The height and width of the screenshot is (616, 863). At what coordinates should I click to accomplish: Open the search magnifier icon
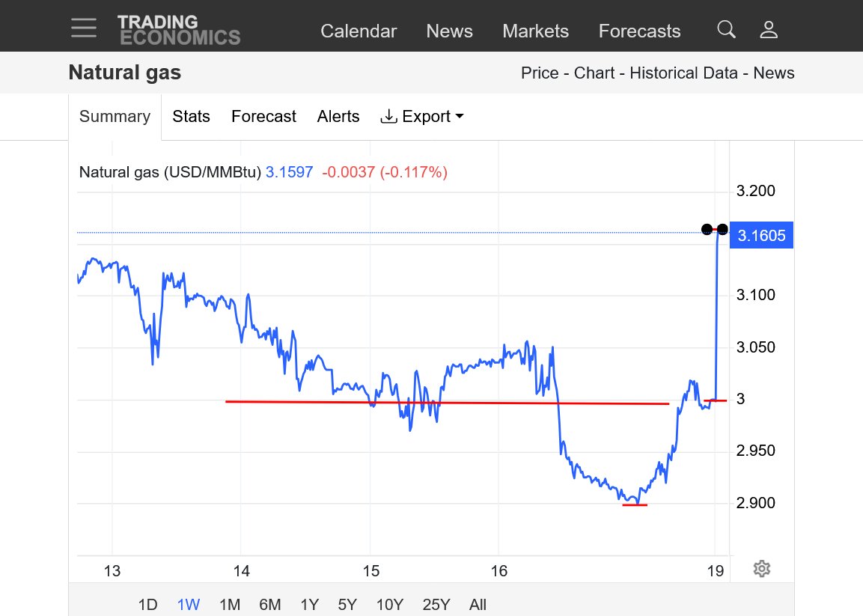click(726, 29)
